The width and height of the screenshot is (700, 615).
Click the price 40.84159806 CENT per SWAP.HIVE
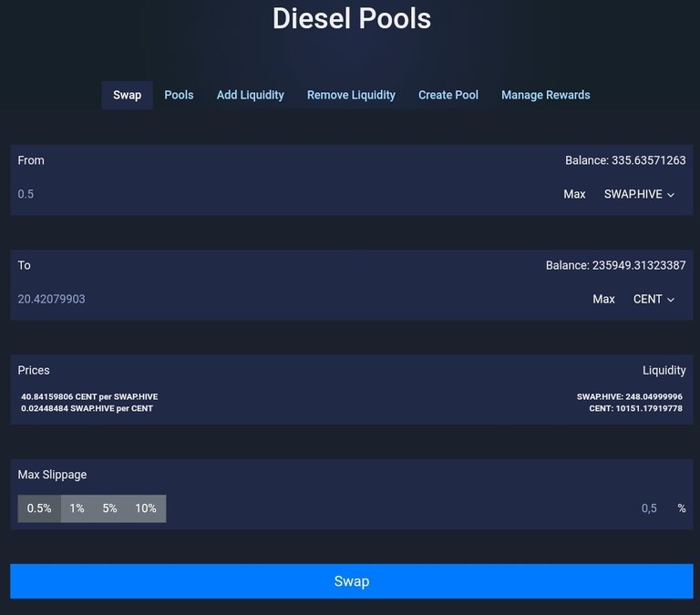(x=89, y=396)
